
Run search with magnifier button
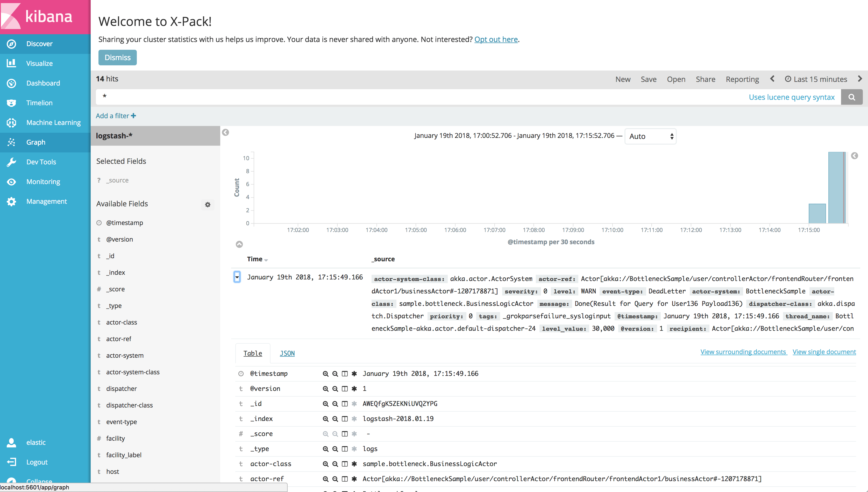(851, 97)
